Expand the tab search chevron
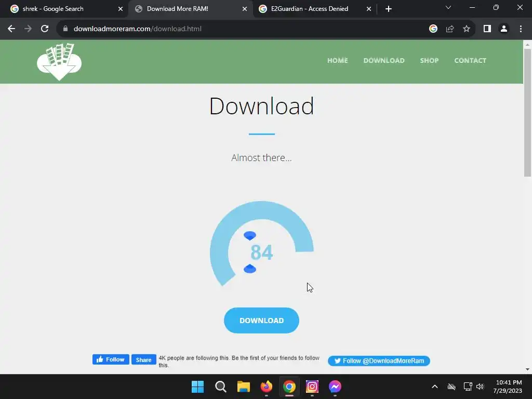Image resolution: width=532 pixels, height=399 pixels. (x=448, y=7)
